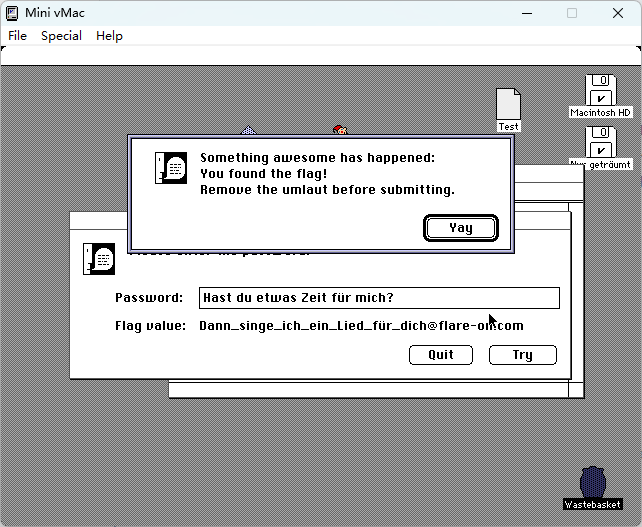
Task: Click the Try button
Action: point(522,355)
